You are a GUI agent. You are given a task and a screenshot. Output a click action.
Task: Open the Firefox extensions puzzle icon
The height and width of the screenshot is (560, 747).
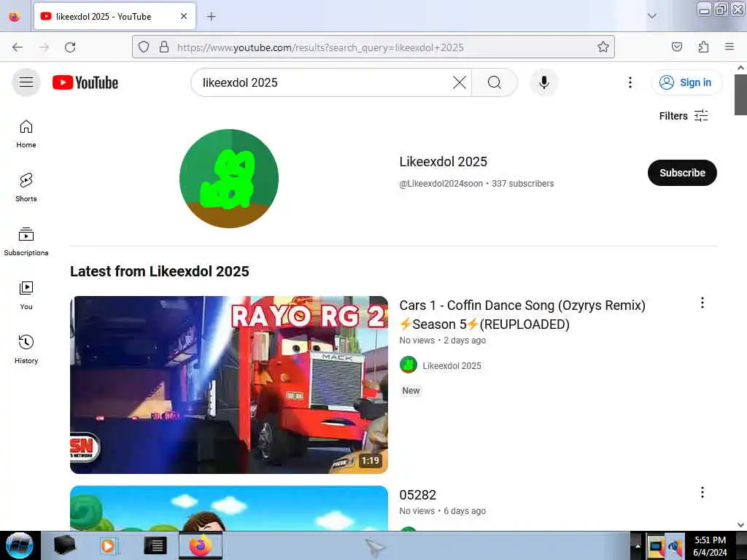click(x=703, y=47)
